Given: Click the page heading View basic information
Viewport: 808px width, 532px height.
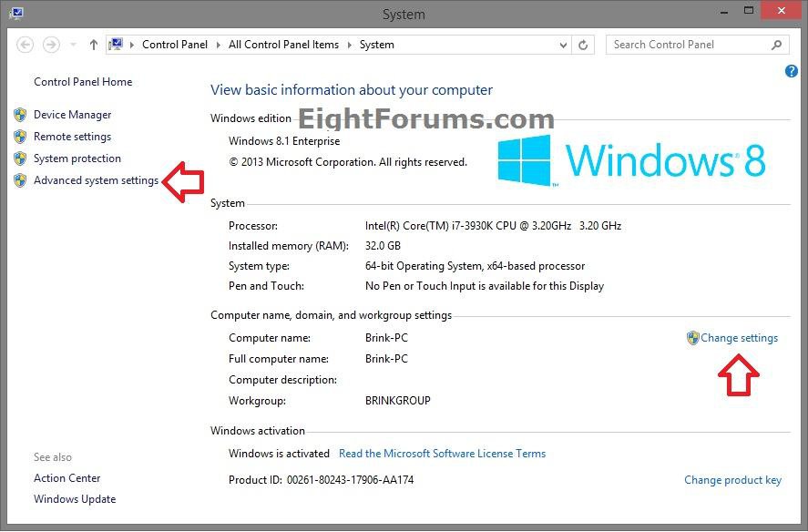Looking at the screenshot, I should [352, 90].
